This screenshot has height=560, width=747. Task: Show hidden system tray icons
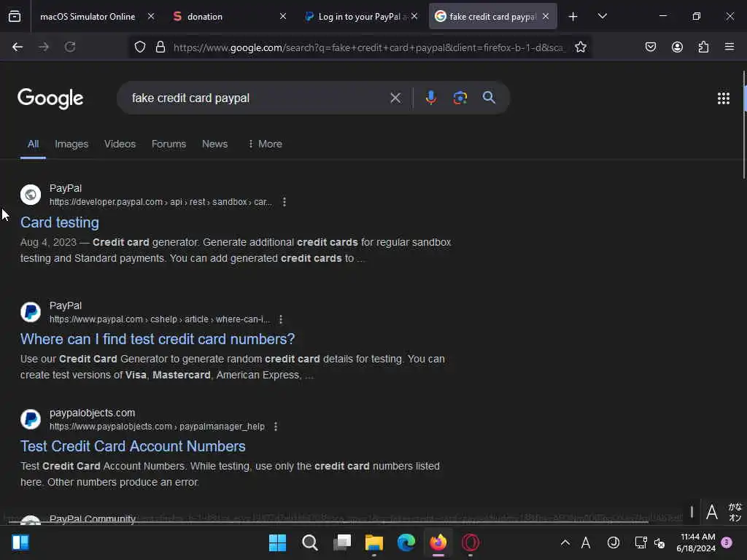click(565, 542)
